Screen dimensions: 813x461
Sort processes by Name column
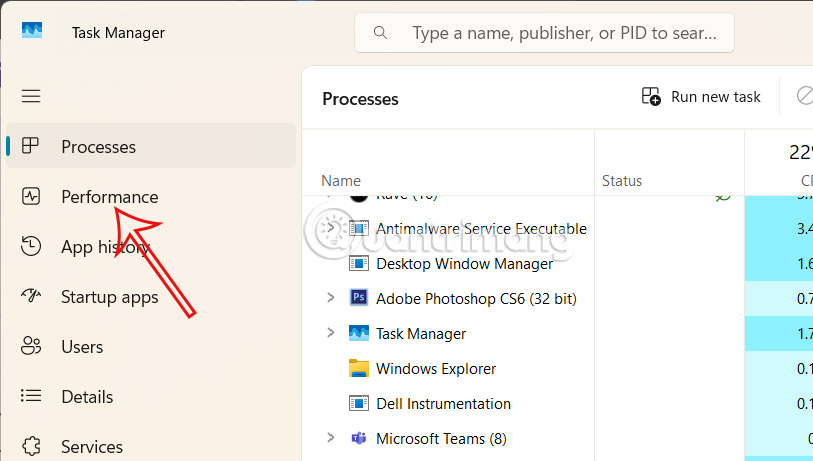pos(341,181)
